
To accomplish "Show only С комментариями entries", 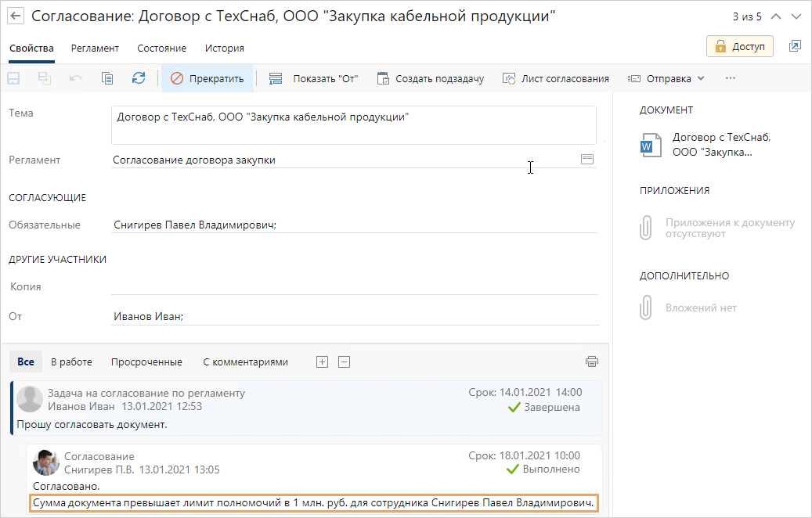I will 245,362.
